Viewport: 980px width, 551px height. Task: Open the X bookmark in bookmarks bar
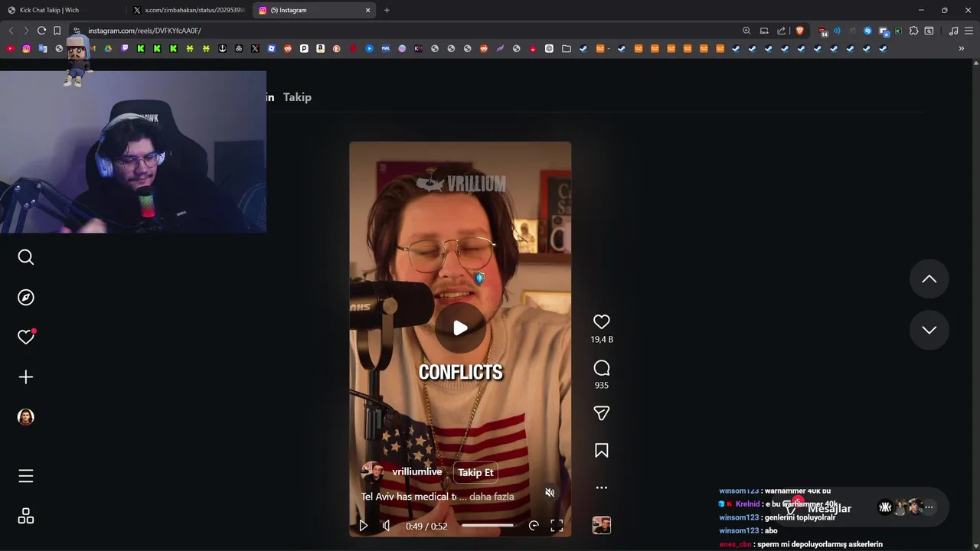(x=255, y=48)
